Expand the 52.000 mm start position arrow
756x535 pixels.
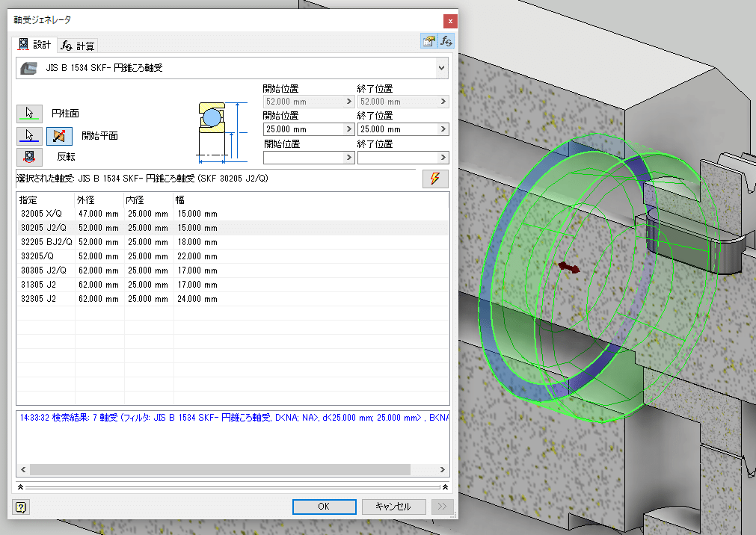(x=349, y=102)
